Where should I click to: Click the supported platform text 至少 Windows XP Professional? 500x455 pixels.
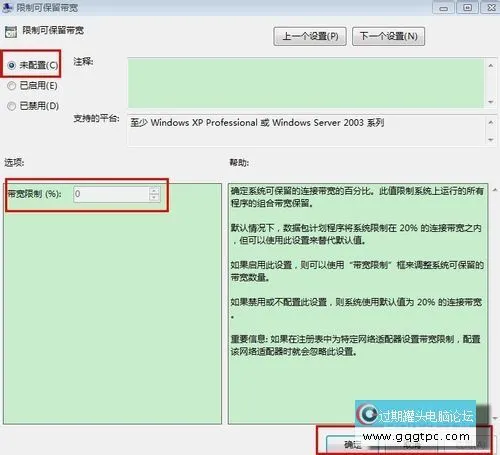pos(257,123)
